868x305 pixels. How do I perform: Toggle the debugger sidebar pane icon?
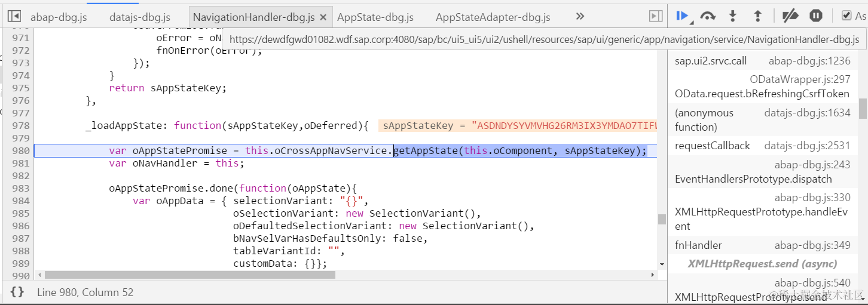[656, 17]
